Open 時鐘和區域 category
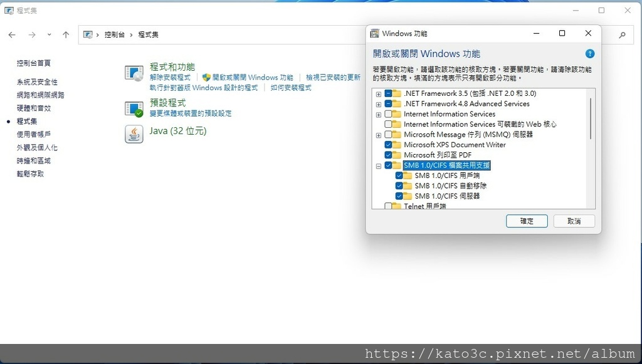This screenshot has height=364, width=642. (x=34, y=161)
